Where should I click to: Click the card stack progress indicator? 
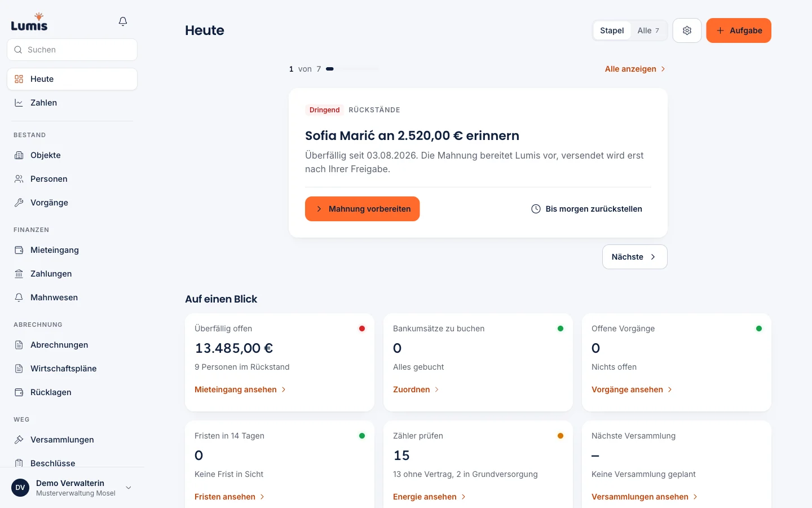pyautogui.click(x=352, y=69)
